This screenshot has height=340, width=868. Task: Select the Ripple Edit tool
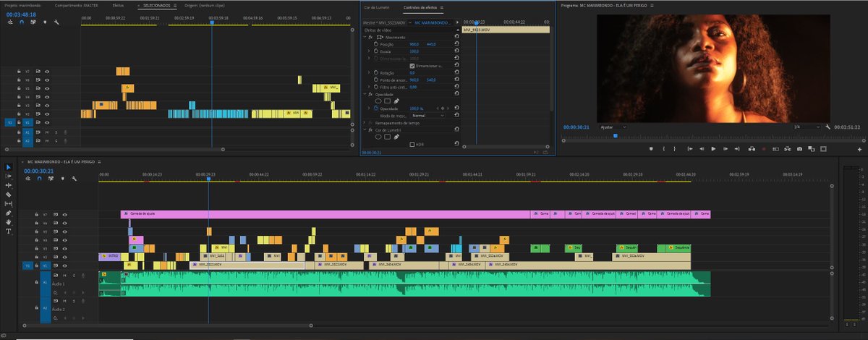(x=9, y=185)
